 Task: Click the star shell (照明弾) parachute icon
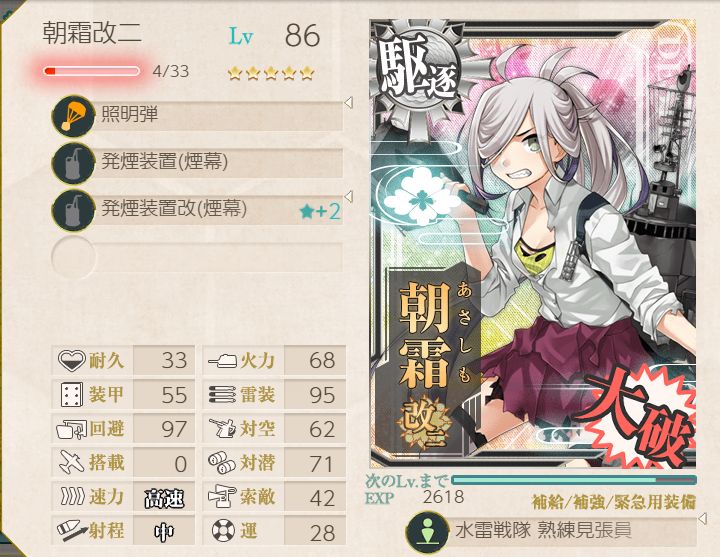73,116
